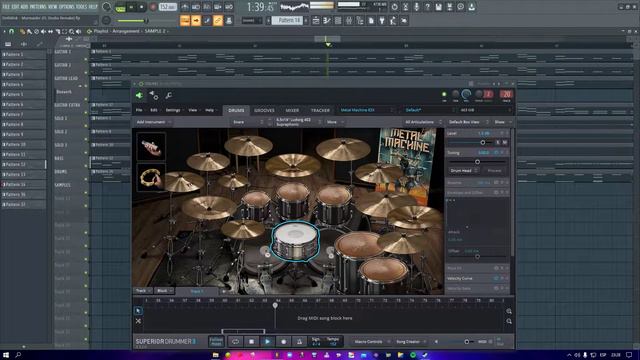This screenshot has height=360, width=640.
Task: Zoom in on the song track timeline
Action: click(x=509, y=311)
